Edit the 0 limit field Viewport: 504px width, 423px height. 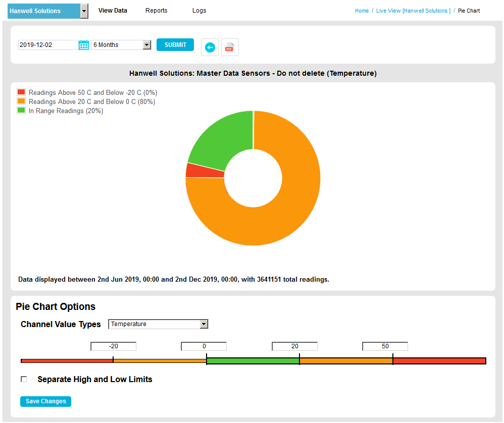coord(204,346)
